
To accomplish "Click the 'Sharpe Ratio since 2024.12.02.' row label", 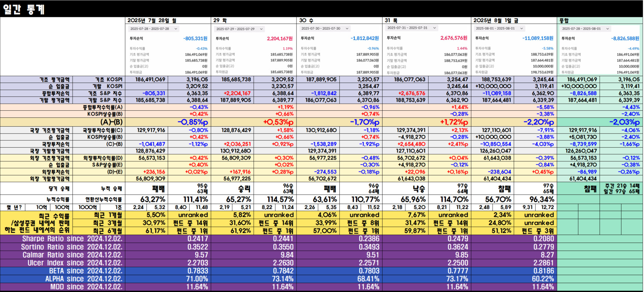I will (72, 239).
